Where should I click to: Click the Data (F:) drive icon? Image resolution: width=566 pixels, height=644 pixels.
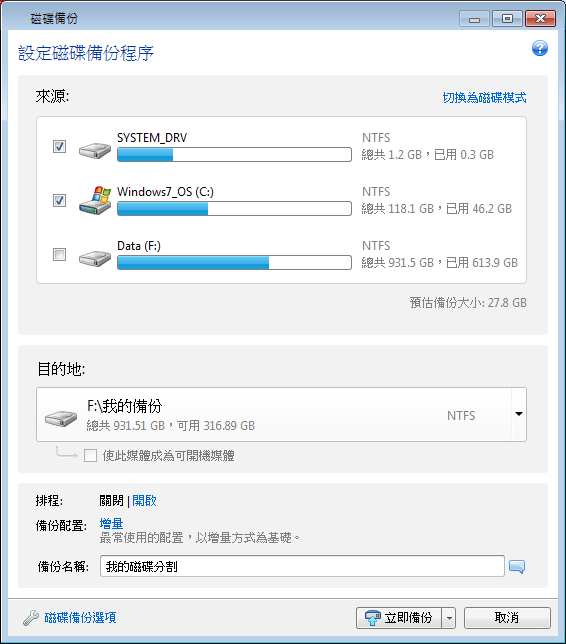click(x=95, y=259)
